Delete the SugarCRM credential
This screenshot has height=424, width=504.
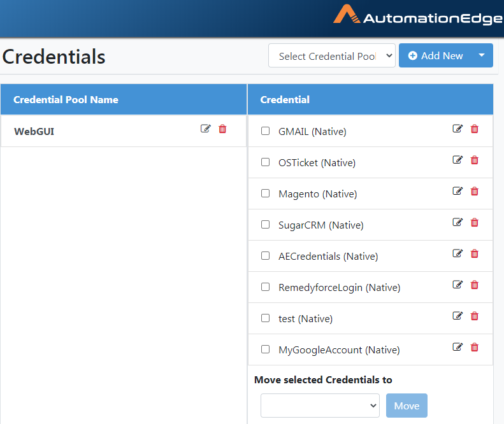[475, 222]
